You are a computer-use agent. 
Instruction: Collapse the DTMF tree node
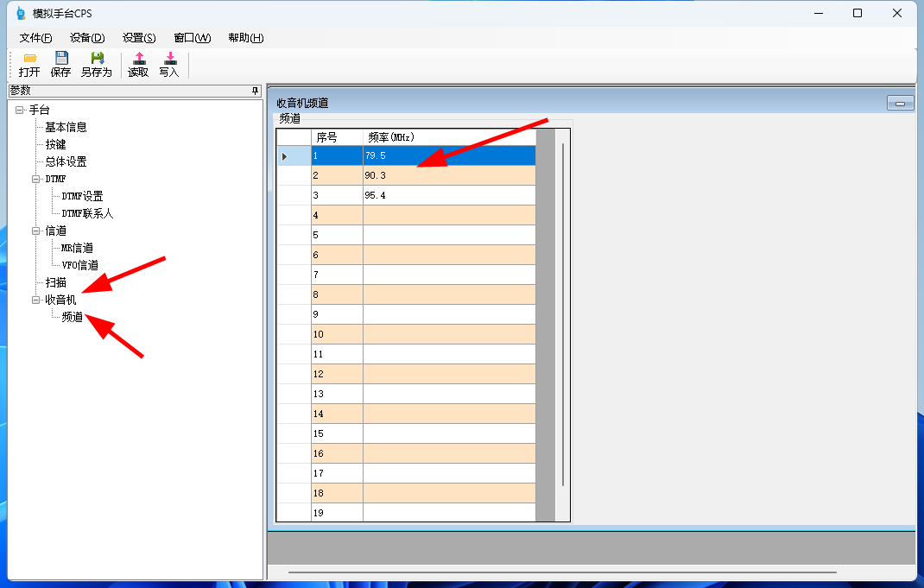36,179
